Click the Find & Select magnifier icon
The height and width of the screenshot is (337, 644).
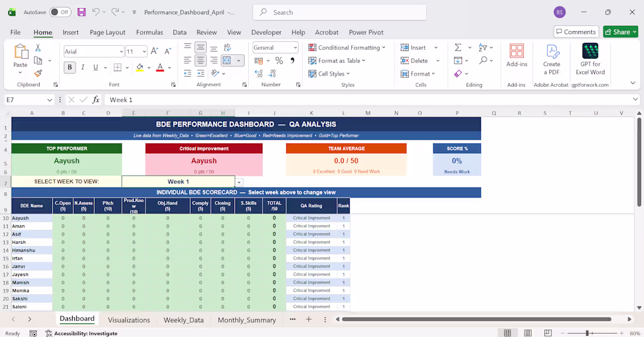coord(483,60)
